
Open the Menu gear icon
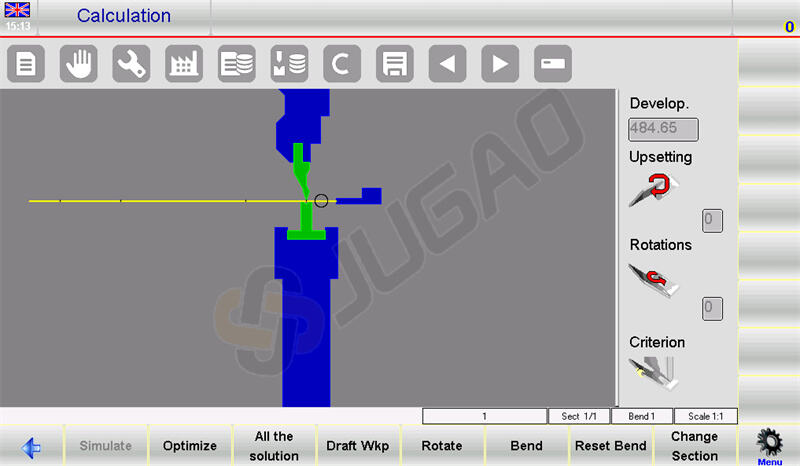(x=769, y=445)
